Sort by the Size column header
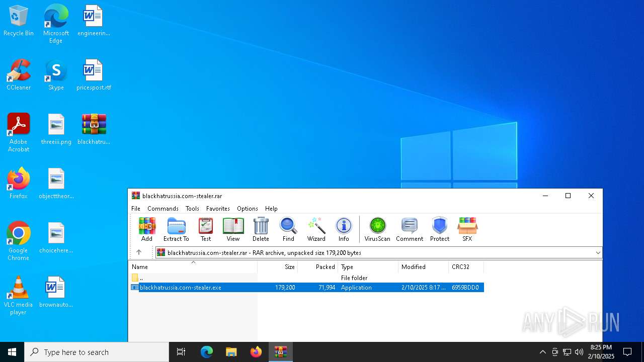 [x=278, y=267]
